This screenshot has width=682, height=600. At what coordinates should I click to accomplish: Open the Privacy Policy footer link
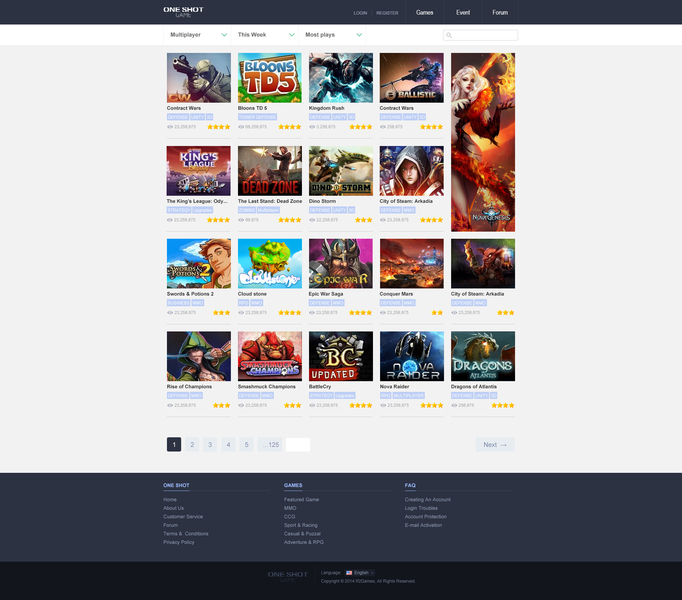(x=179, y=542)
